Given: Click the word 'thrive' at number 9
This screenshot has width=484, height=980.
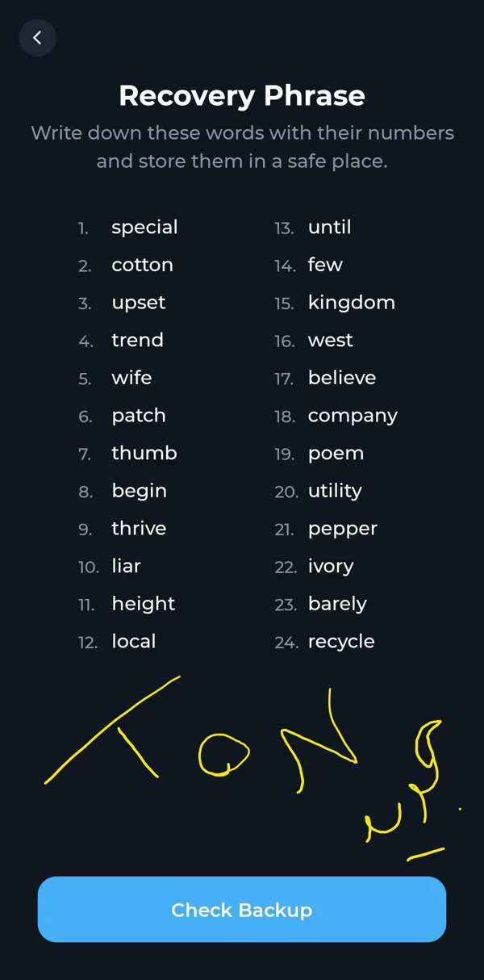Looking at the screenshot, I should coord(139,528).
